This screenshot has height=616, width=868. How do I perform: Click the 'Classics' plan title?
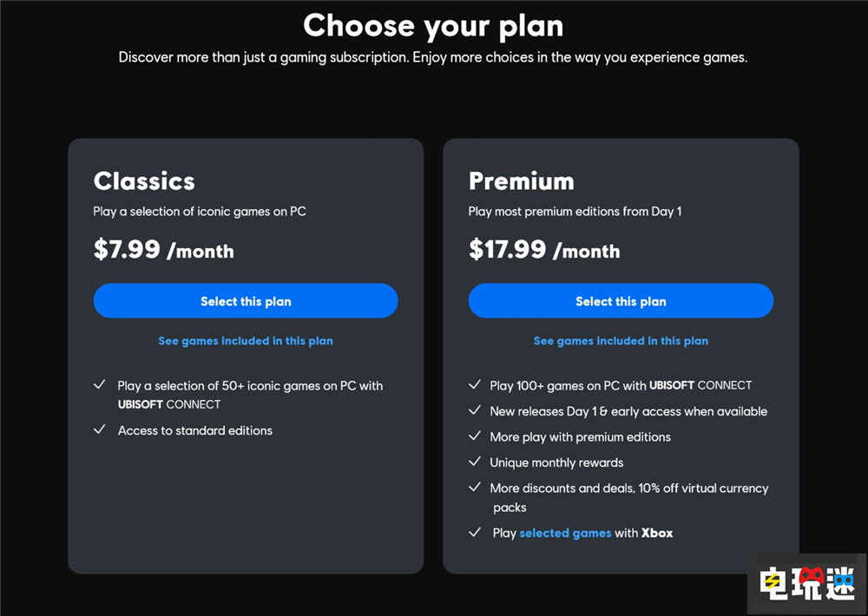click(144, 181)
